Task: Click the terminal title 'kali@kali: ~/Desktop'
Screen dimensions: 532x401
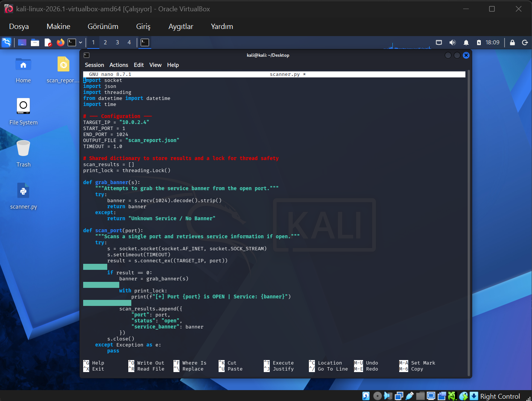Action: click(x=268, y=55)
